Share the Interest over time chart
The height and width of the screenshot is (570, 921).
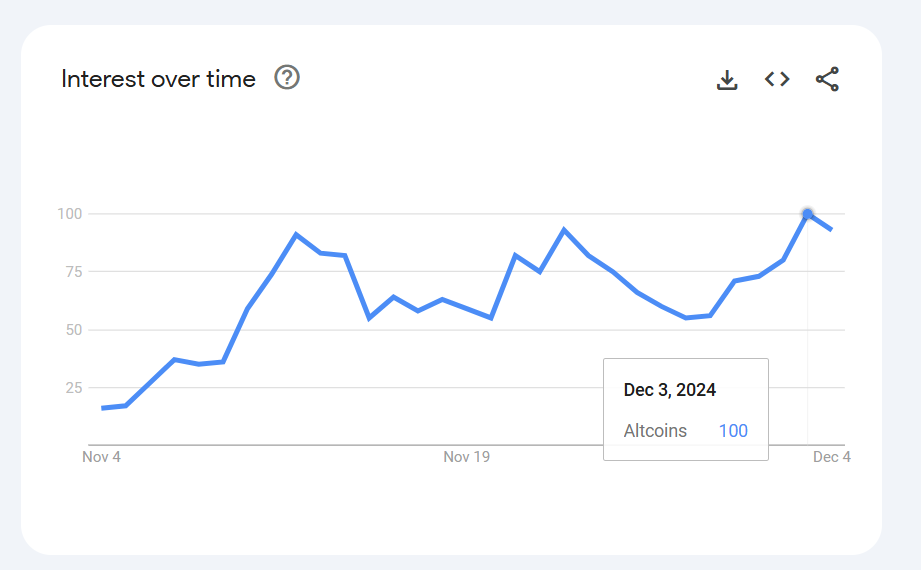pos(827,80)
